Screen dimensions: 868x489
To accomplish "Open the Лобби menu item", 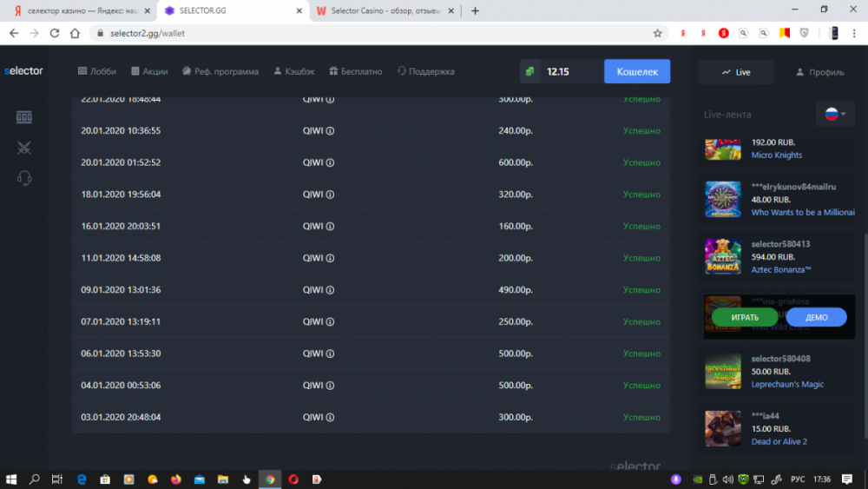I will point(96,71).
